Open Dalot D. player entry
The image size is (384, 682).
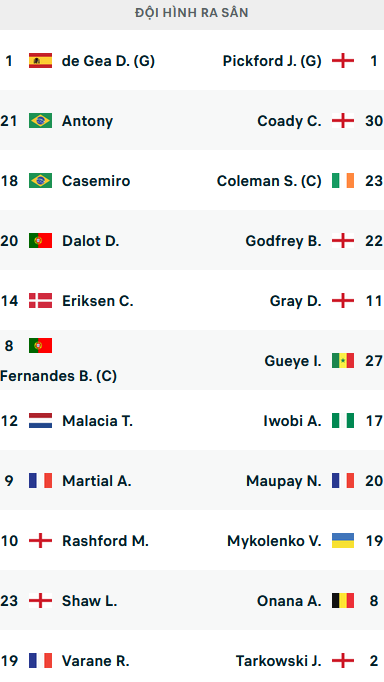[x=90, y=241]
